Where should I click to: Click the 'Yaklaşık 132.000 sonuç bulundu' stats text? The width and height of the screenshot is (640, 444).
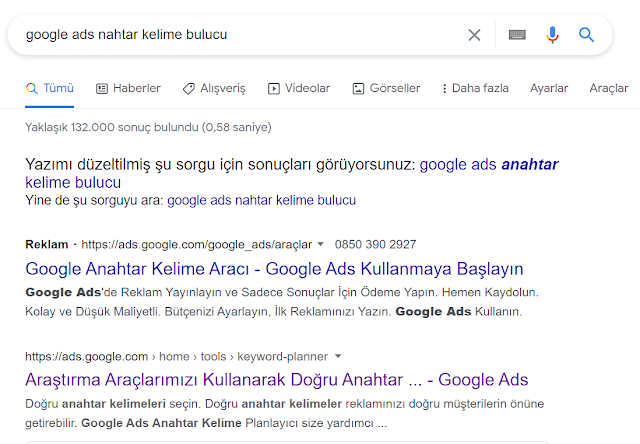coord(148,127)
